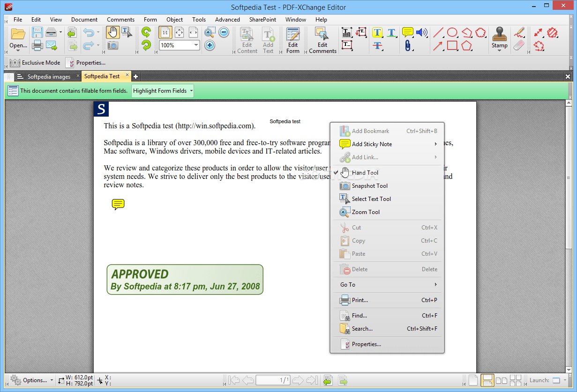Toggle Exclusive Mode
The image size is (577, 392).
coord(35,63)
